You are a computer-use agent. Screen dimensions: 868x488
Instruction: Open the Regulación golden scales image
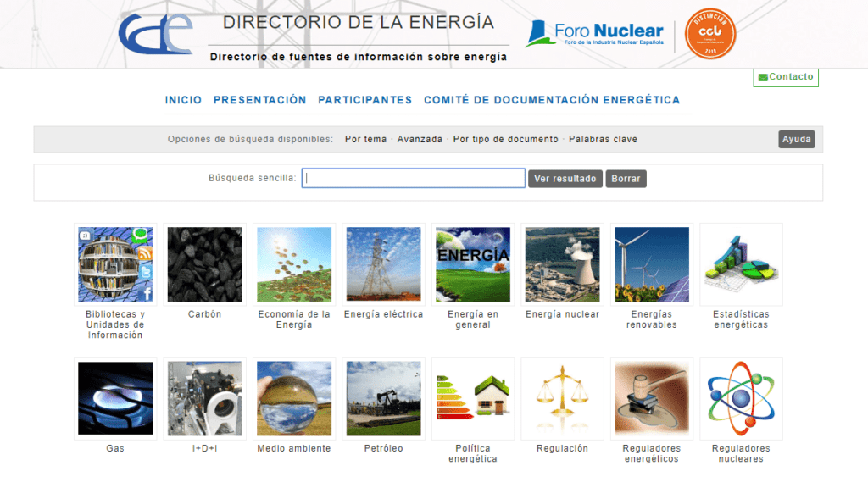[563, 398]
